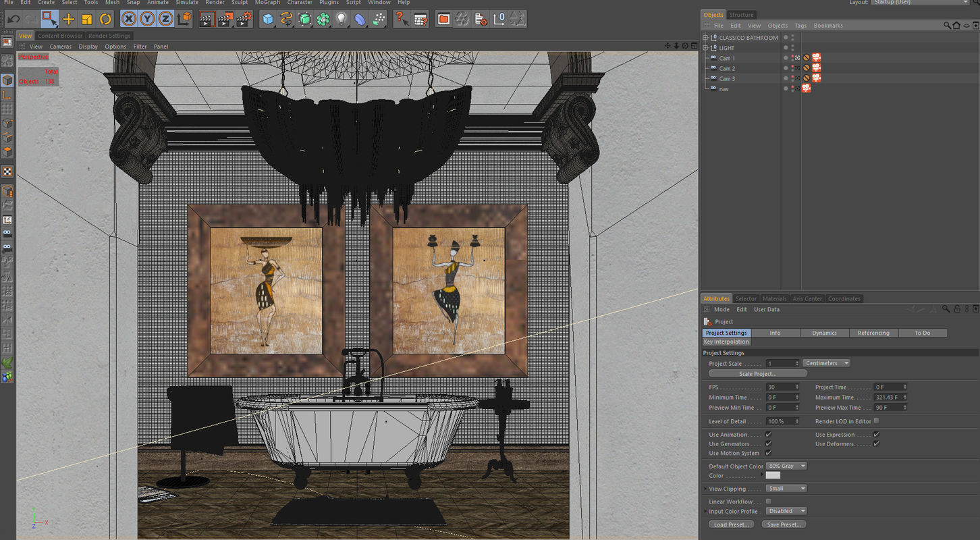Activate the Move tool

(68, 19)
